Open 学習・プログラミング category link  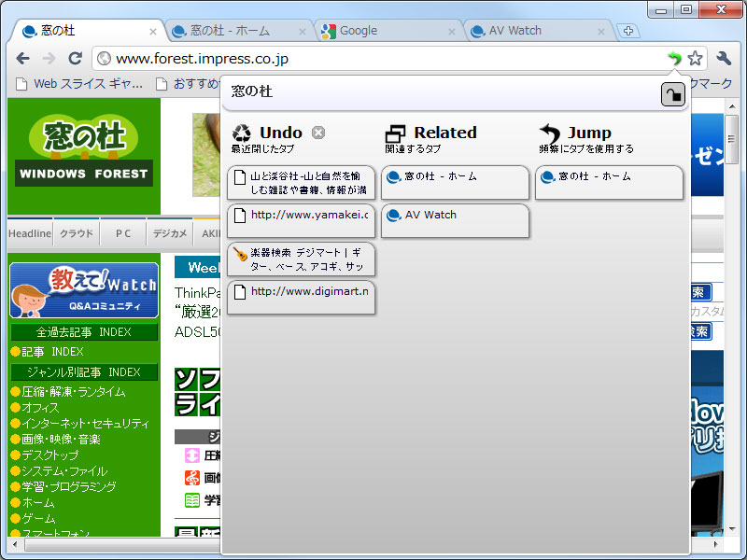[x=68, y=486]
